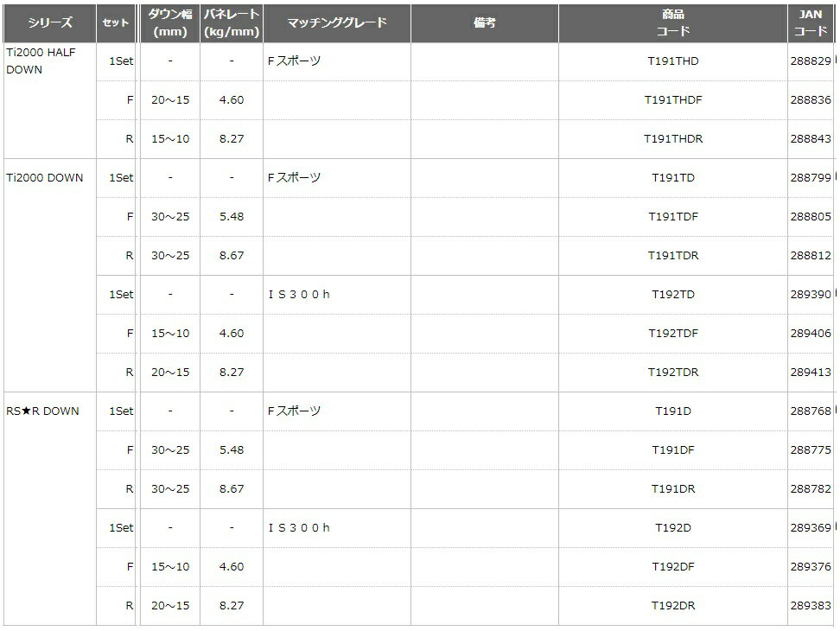Click the 商品コード column header
This screenshot has width=840, height=631.
[x=672, y=23]
